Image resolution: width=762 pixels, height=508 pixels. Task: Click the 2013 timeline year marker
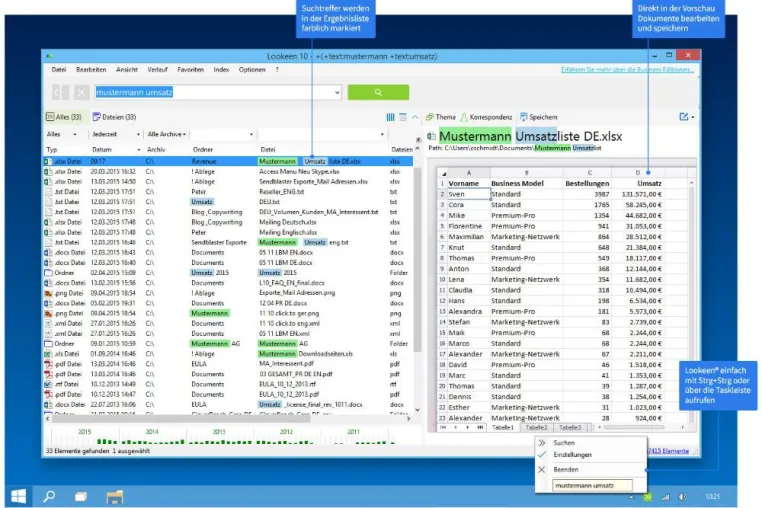(219, 432)
